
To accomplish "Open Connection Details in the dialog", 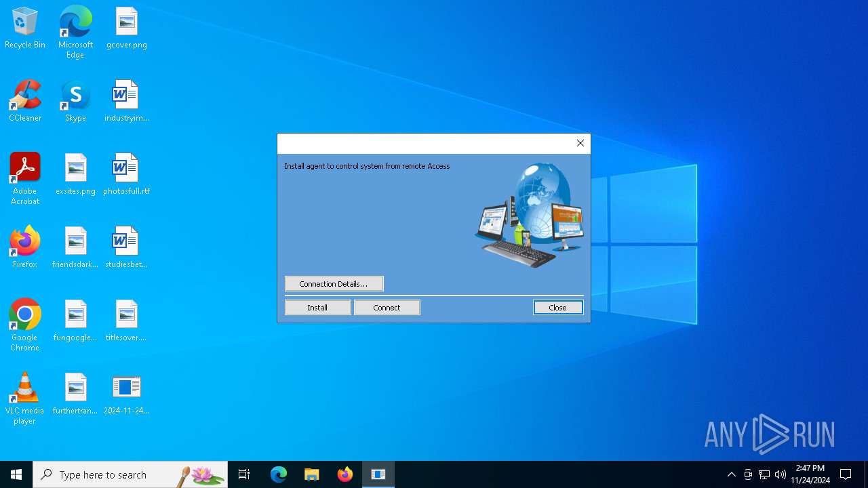I will (x=334, y=284).
